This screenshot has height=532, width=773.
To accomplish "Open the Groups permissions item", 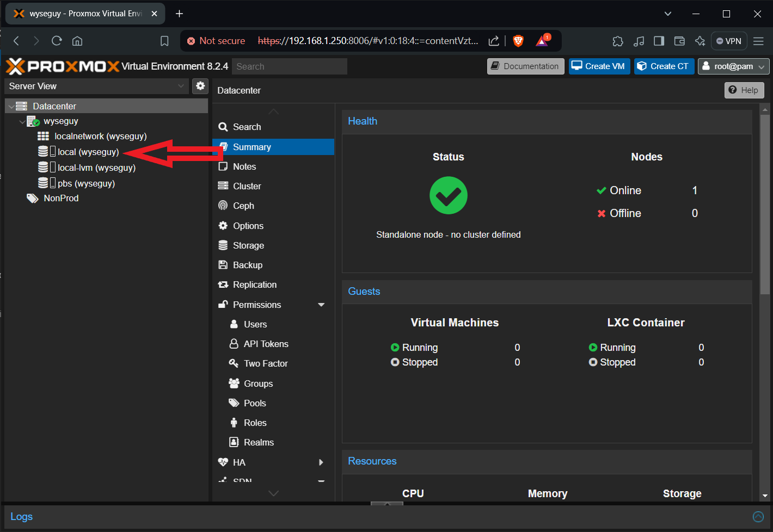I will click(x=273, y=383).
